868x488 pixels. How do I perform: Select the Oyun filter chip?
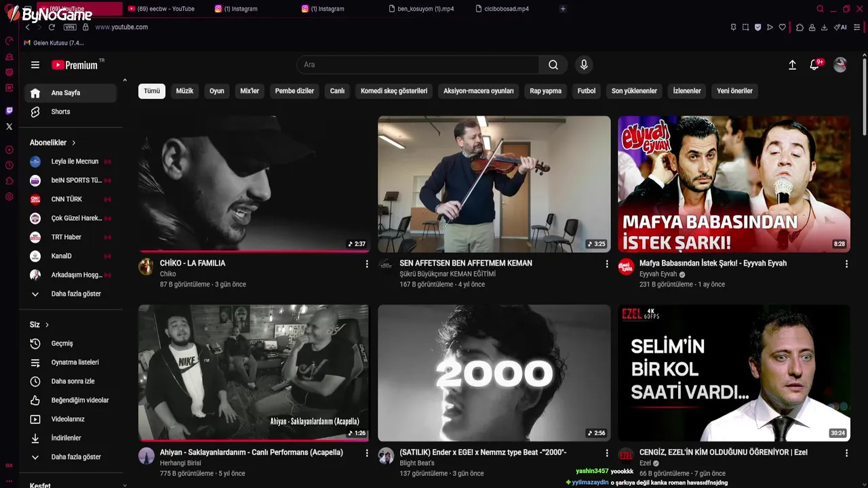click(216, 91)
